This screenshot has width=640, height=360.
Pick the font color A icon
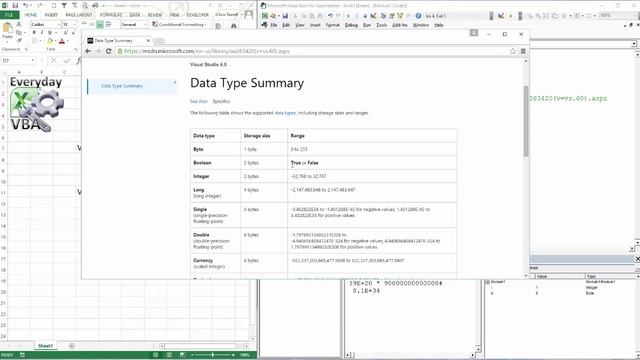tap(62, 41)
